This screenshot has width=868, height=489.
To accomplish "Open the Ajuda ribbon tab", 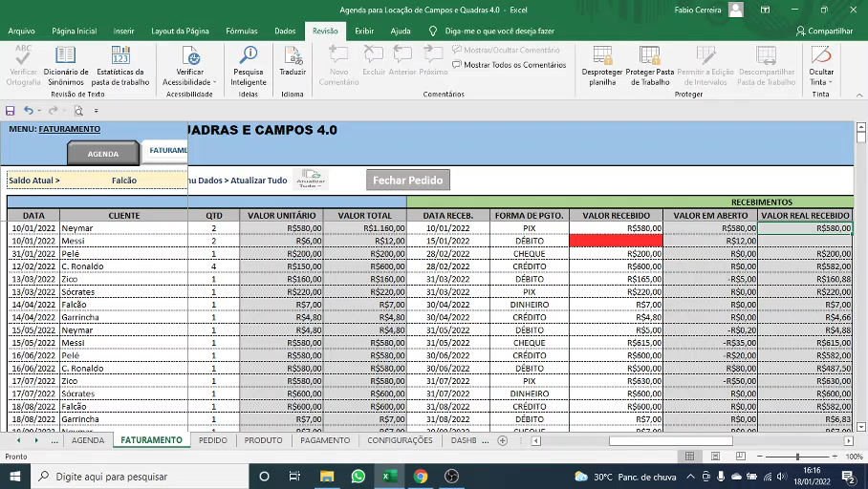I will 401,31.
